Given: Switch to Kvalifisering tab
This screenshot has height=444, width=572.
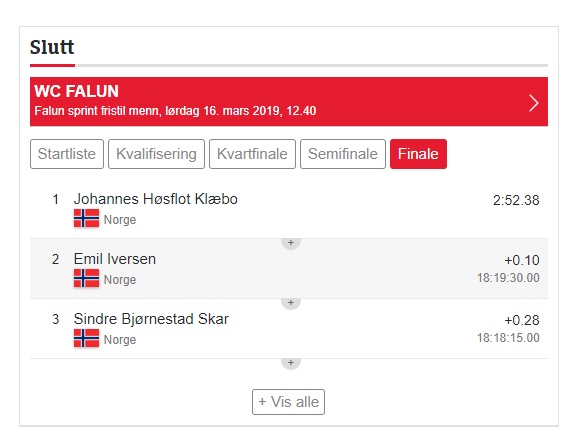Looking at the screenshot, I should click(156, 154).
